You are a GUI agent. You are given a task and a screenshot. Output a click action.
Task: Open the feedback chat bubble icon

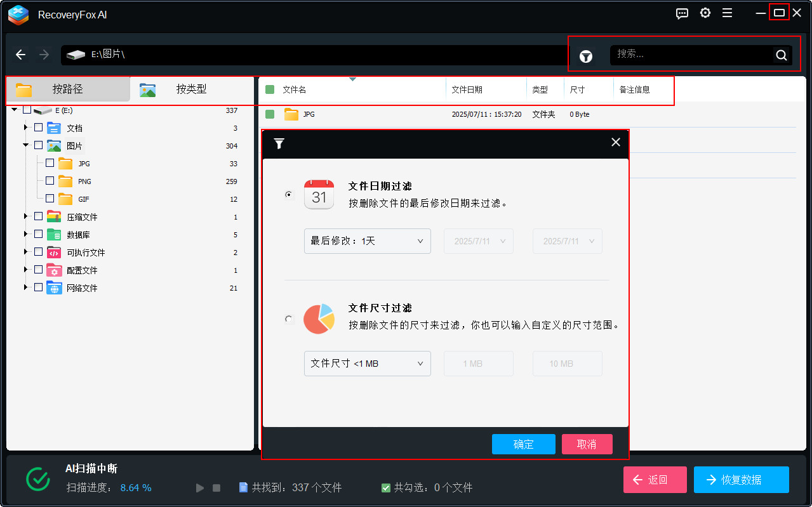coord(682,13)
